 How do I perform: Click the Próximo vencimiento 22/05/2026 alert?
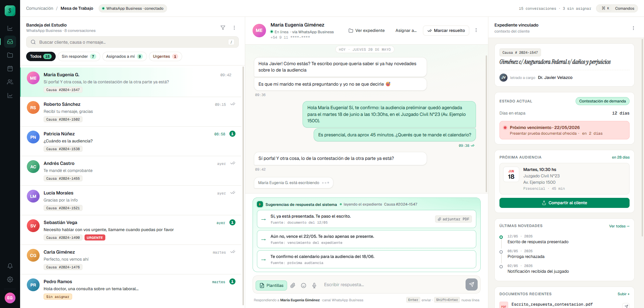click(x=564, y=130)
